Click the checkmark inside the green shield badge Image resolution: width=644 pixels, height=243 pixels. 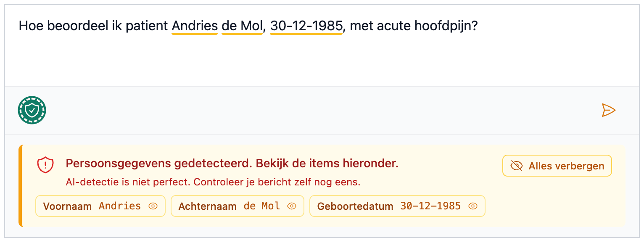point(32,110)
